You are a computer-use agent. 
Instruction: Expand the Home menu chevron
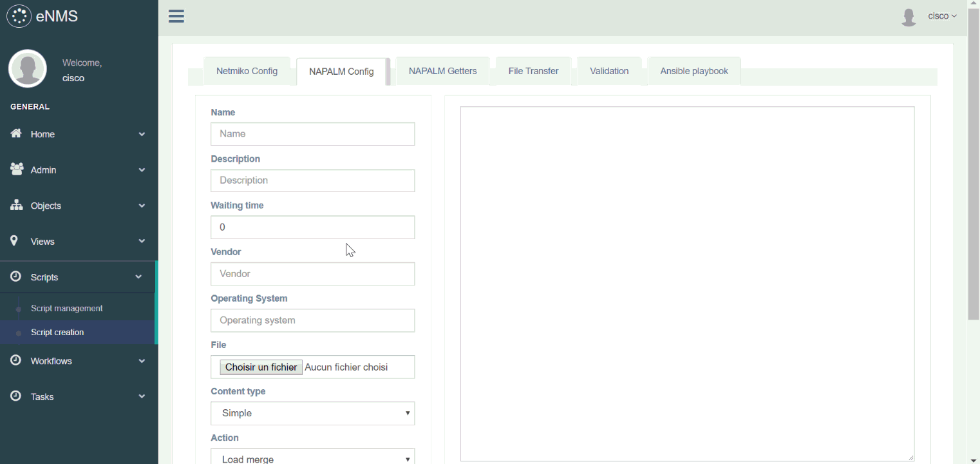[x=142, y=134]
